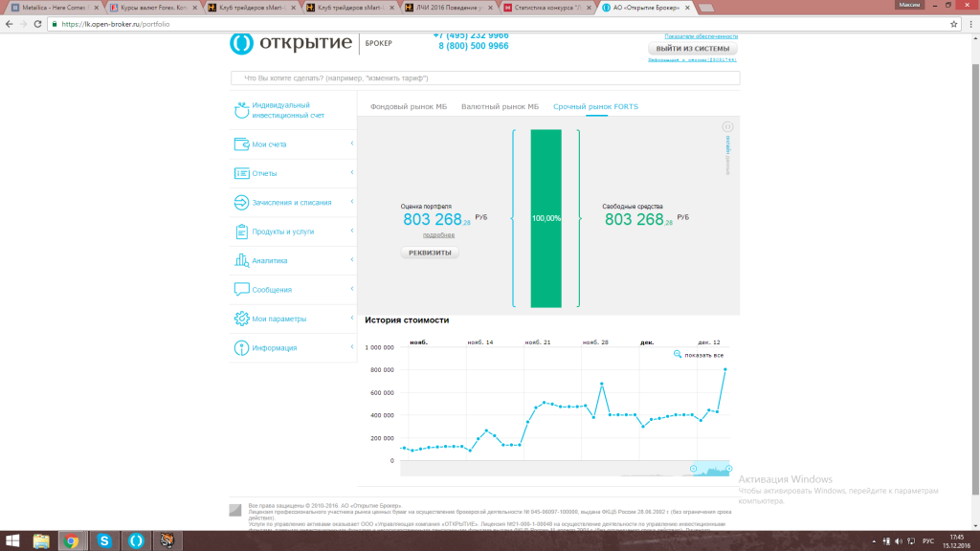The image size is (980, 551).
Task: Click the left handle of chart range slider
Action: pyautogui.click(x=694, y=469)
